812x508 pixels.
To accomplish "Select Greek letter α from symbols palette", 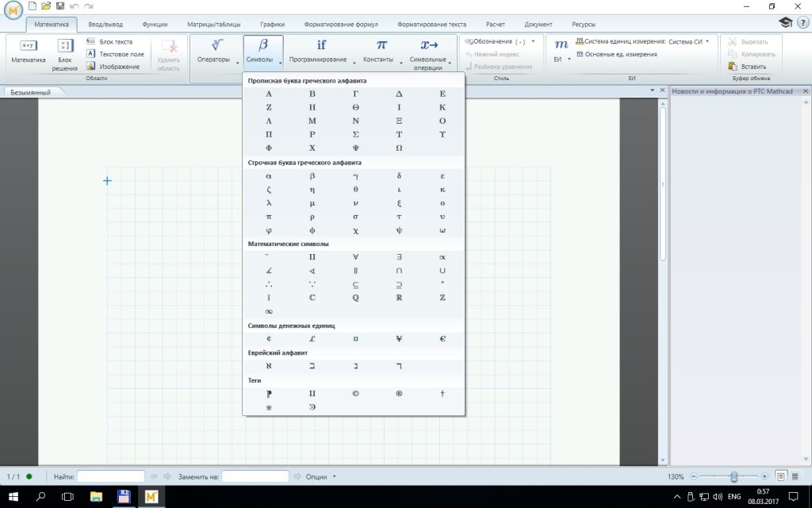I will 269,175.
